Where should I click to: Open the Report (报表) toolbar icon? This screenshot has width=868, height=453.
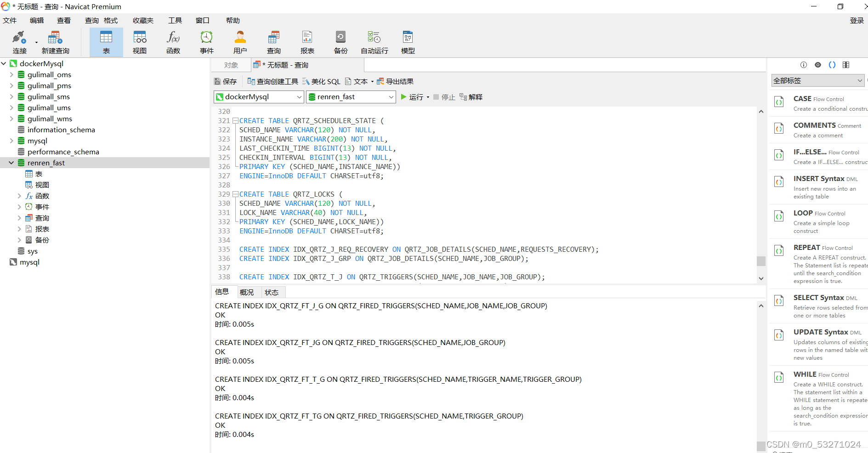tap(307, 42)
